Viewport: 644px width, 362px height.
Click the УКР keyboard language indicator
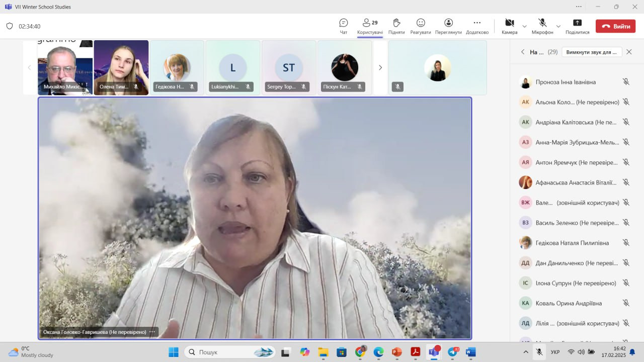(555, 352)
